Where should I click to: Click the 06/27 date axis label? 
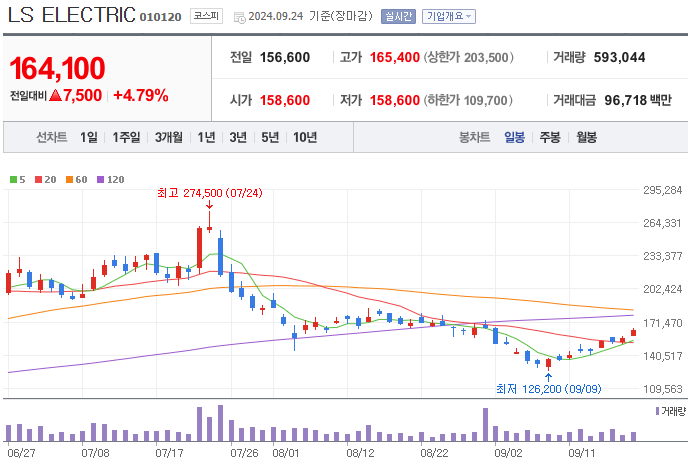(22, 453)
